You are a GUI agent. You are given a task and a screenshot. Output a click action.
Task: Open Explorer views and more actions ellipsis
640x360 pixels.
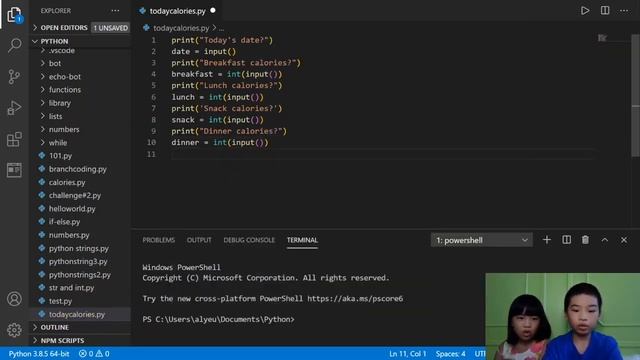[x=116, y=11]
